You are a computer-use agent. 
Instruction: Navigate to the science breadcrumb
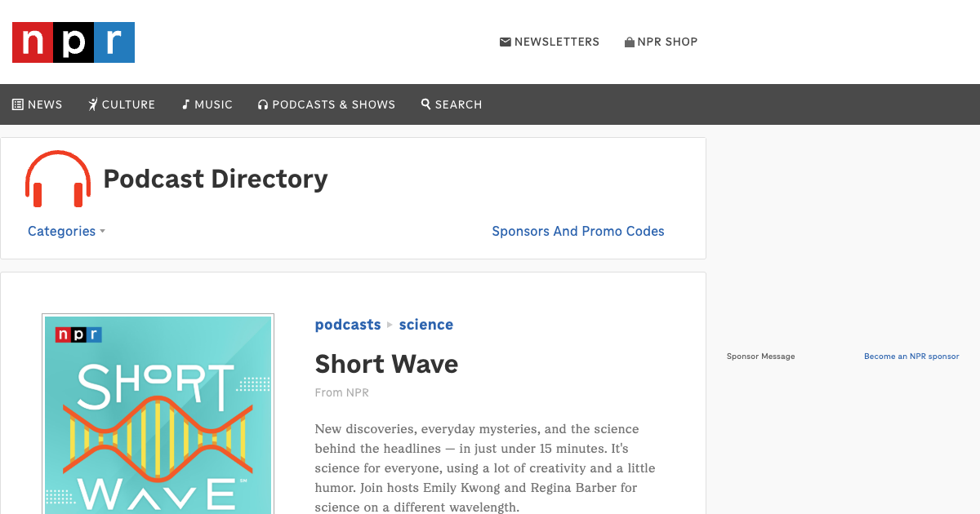point(425,324)
